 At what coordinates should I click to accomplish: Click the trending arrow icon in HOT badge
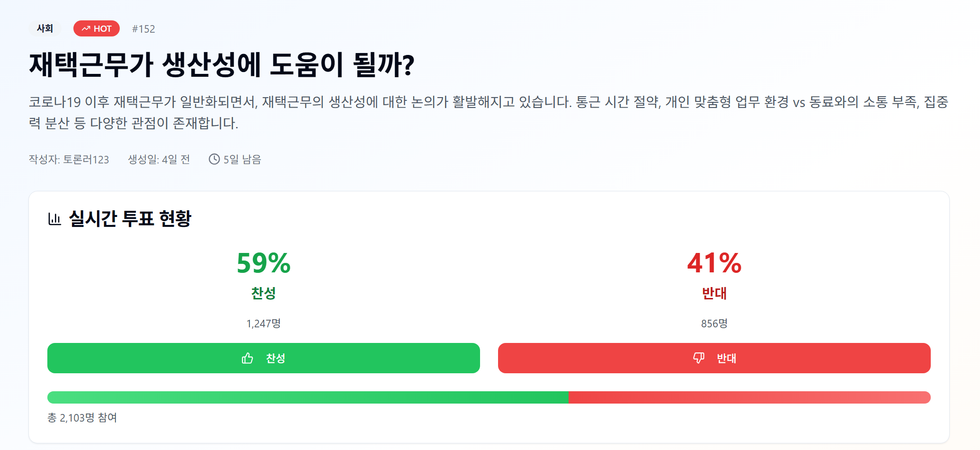(x=86, y=29)
